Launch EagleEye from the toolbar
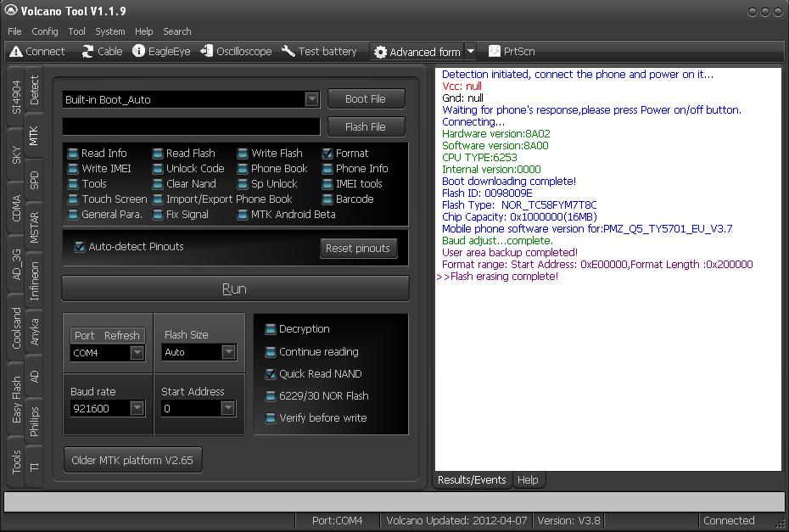This screenshot has height=532, width=789. [139, 52]
